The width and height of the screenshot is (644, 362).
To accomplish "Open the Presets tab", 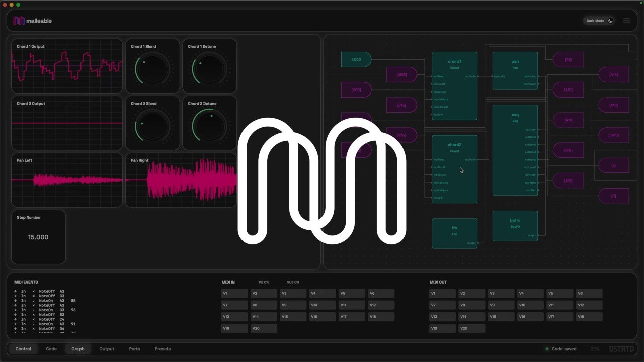I will point(163,349).
